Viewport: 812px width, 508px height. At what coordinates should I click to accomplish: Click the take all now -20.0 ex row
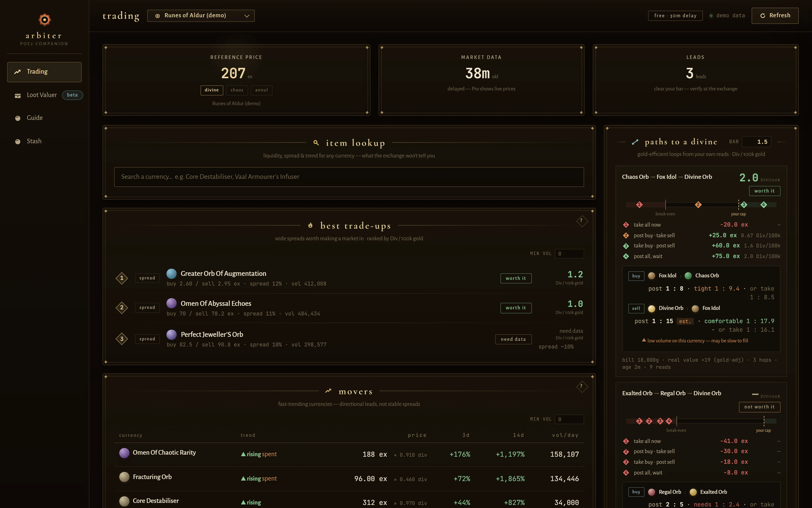(701, 225)
